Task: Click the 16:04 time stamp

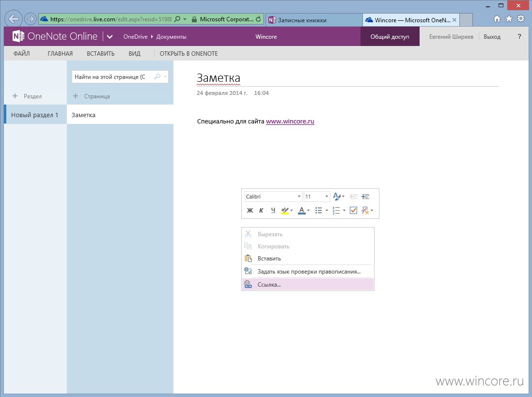Action: tap(261, 93)
